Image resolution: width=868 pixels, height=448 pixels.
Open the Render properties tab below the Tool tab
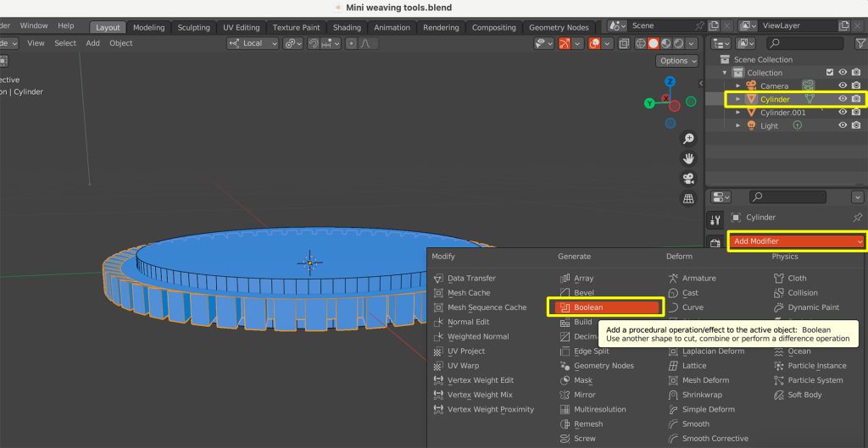715,243
